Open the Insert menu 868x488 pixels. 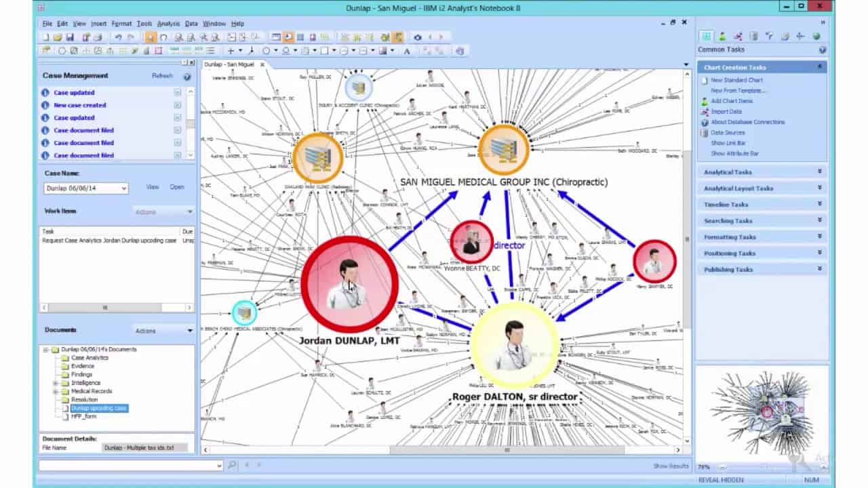click(99, 24)
